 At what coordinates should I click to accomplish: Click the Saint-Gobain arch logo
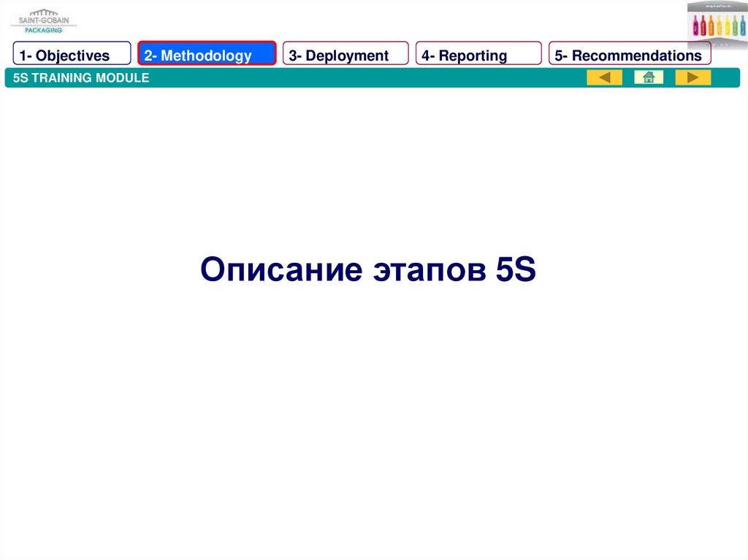click(42, 15)
